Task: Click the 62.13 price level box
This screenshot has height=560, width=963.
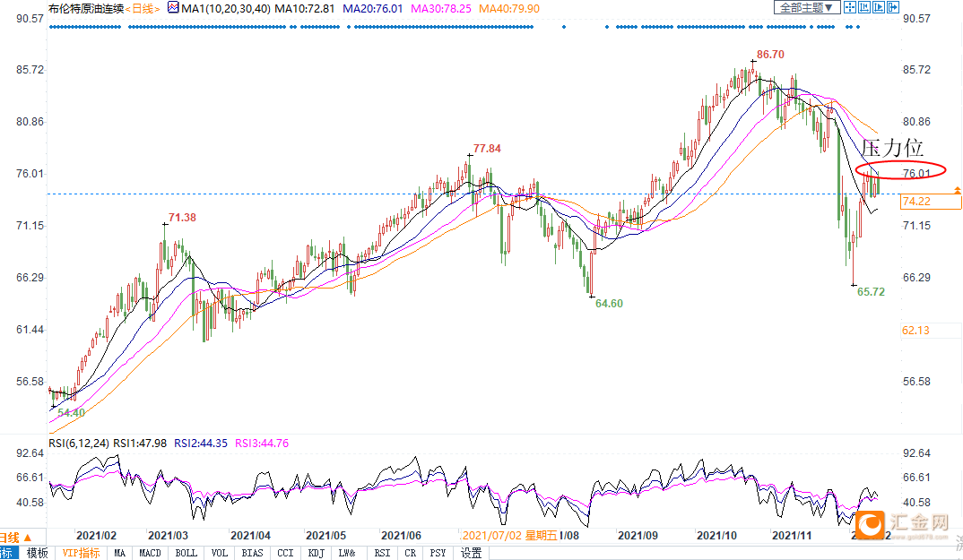Action: pyautogui.click(x=931, y=331)
